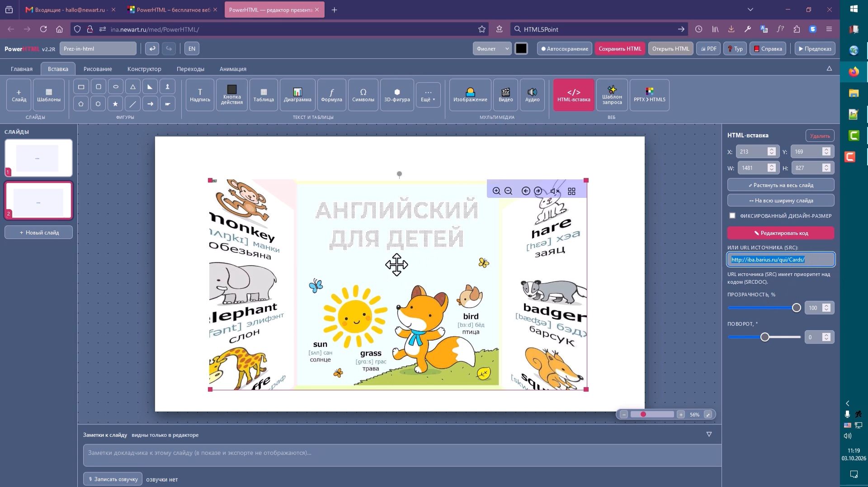Insert a Таблица table
Screen dimensions: 868x487
pyautogui.click(x=264, y=95)
